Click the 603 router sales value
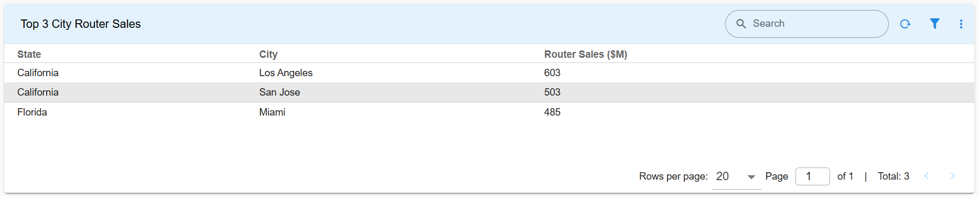 tap(552, 73)
